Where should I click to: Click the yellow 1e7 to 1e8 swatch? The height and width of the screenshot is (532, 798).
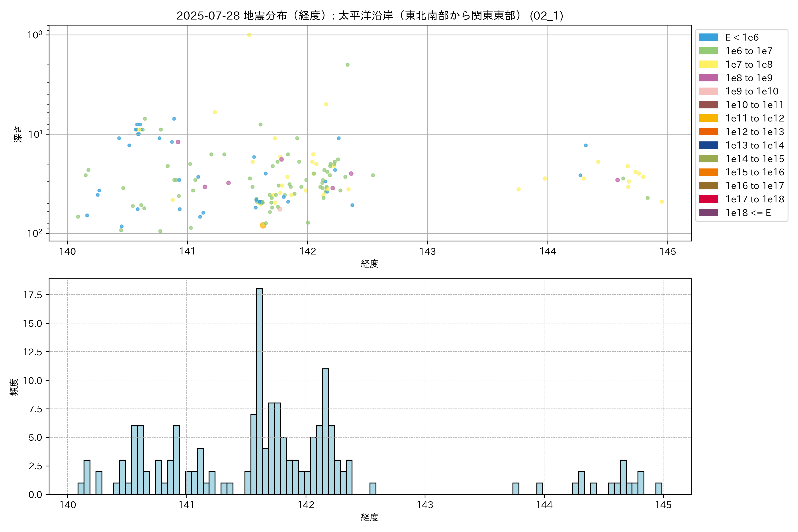708,65
